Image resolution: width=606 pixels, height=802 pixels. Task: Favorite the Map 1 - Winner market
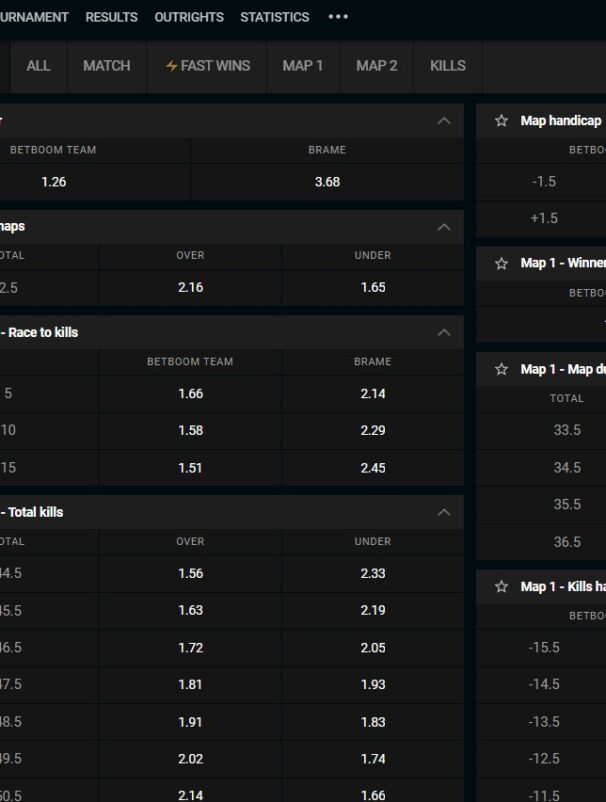coord(502,263)
